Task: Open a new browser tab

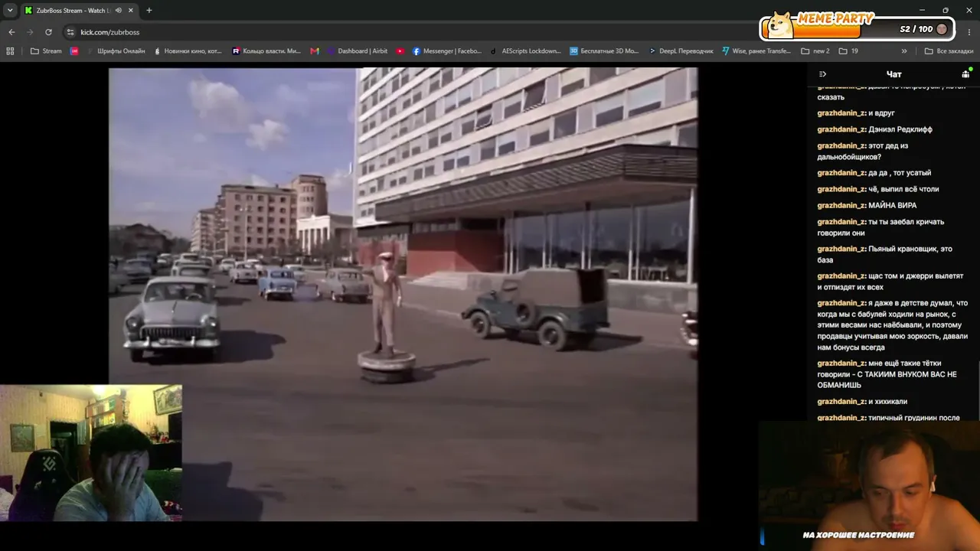Action: (x=149, y=11)
